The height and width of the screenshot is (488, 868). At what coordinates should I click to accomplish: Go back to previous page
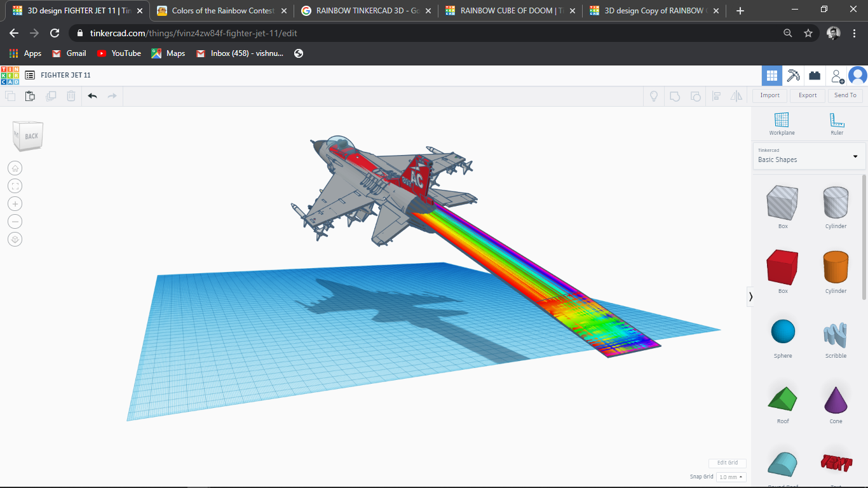click(14, 33)
